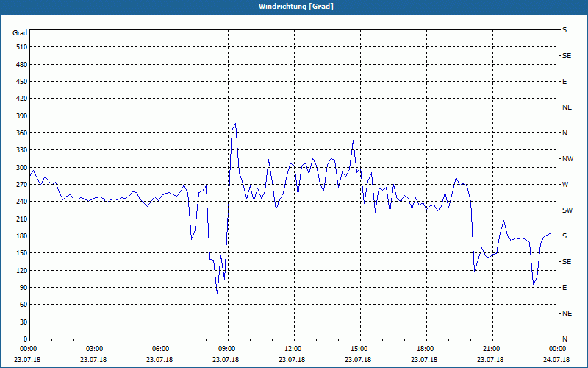Select the 30 y-axis value
Image resolution: width=588 pixels, height=368 pixels.
24,322
